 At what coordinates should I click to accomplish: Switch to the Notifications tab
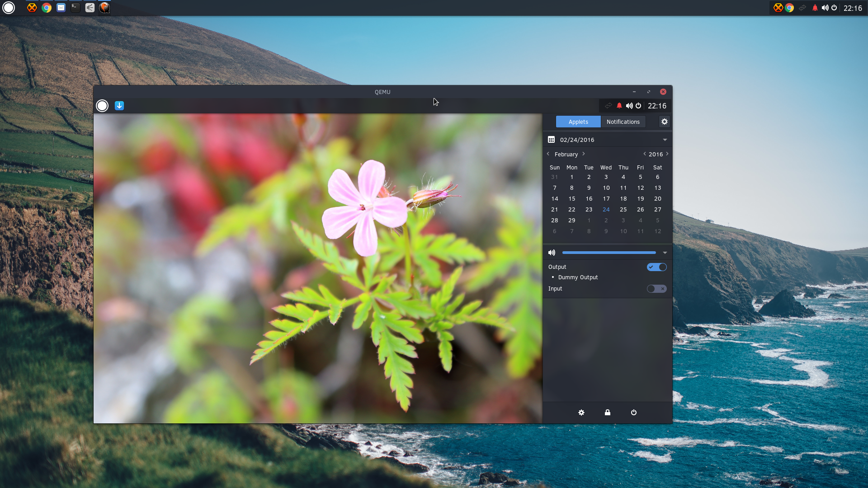point(623,122)
